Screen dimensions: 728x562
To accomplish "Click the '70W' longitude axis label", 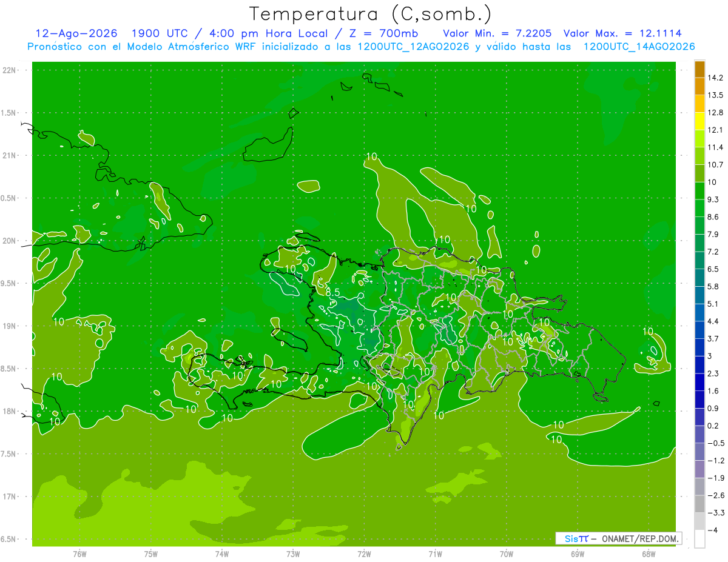I will [x=507, y=554].
